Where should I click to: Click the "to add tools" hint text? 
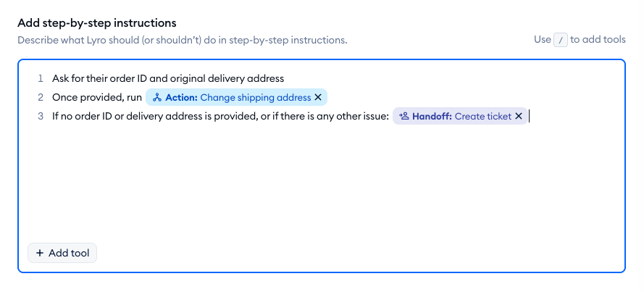(598, 40)
